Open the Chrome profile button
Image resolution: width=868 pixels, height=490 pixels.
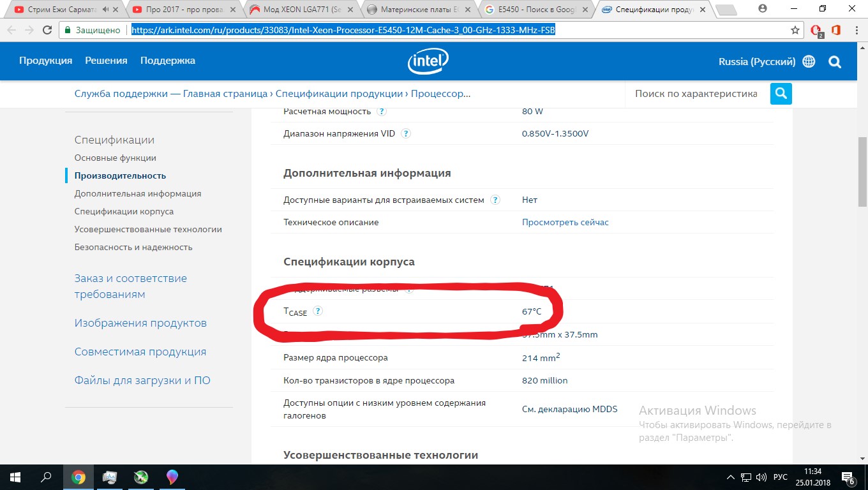[763, 8]
